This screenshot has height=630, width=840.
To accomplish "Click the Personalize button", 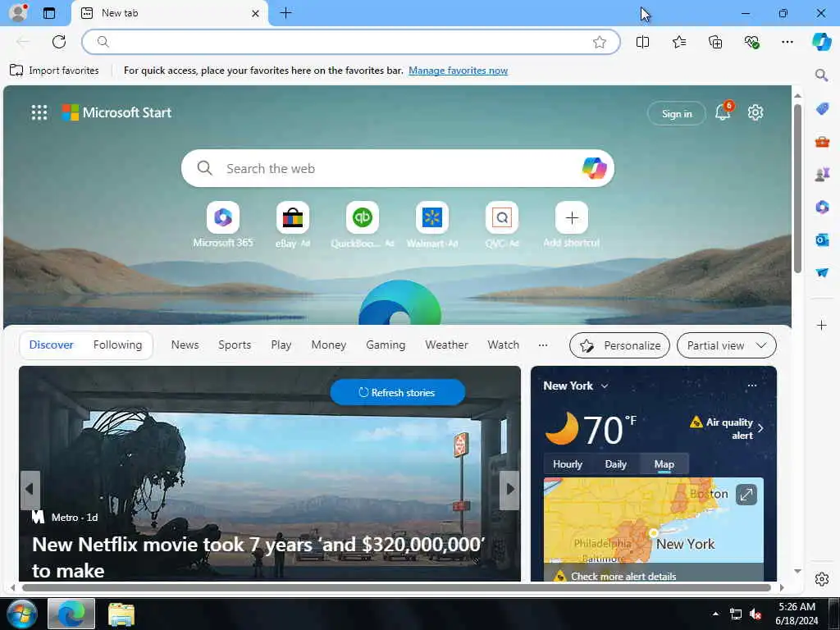I will (x=620, y=345).
